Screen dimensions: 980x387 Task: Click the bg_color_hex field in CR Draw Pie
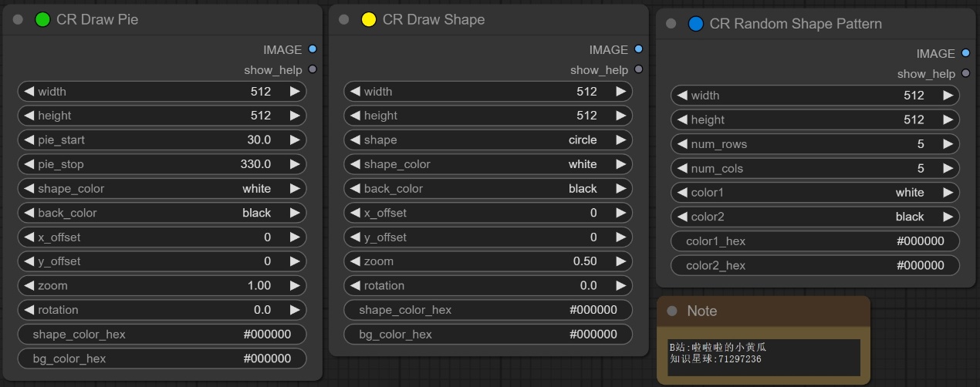[x=162, y=358]
